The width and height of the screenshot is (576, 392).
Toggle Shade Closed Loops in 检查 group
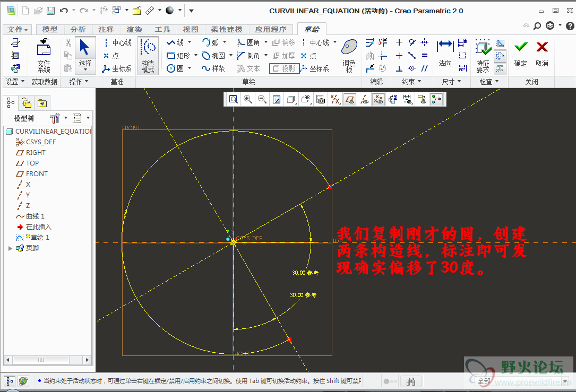pyautogui.click(x=500, y=42)
